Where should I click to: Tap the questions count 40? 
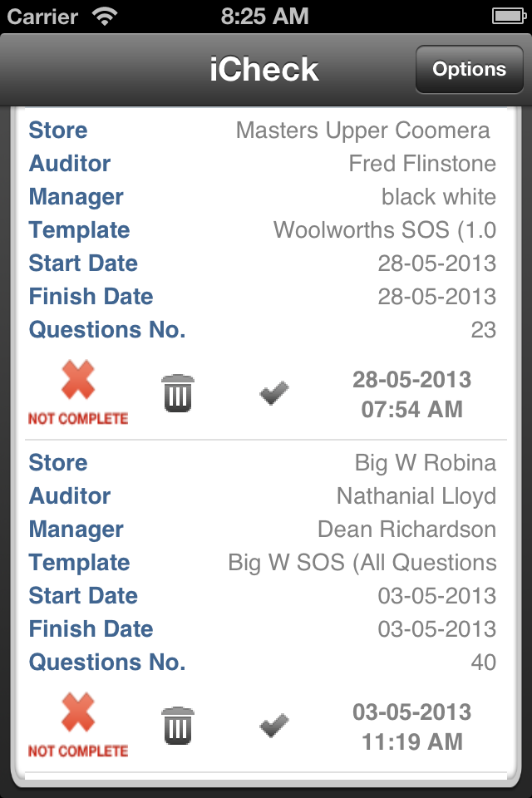pyautogui.click(x=483, y=663)
